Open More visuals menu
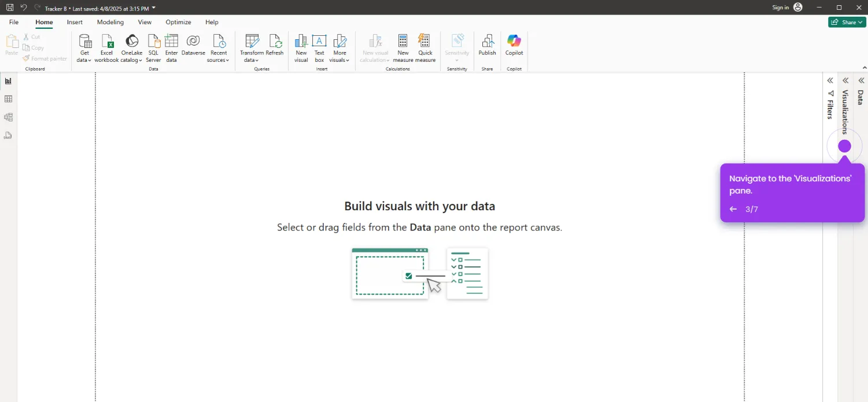This screenshot has width=868, height=402. [x=339, y=49]
